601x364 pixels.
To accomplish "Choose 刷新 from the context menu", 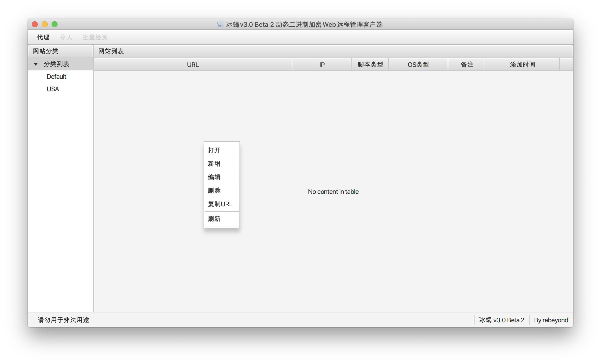I will point(222,219).
